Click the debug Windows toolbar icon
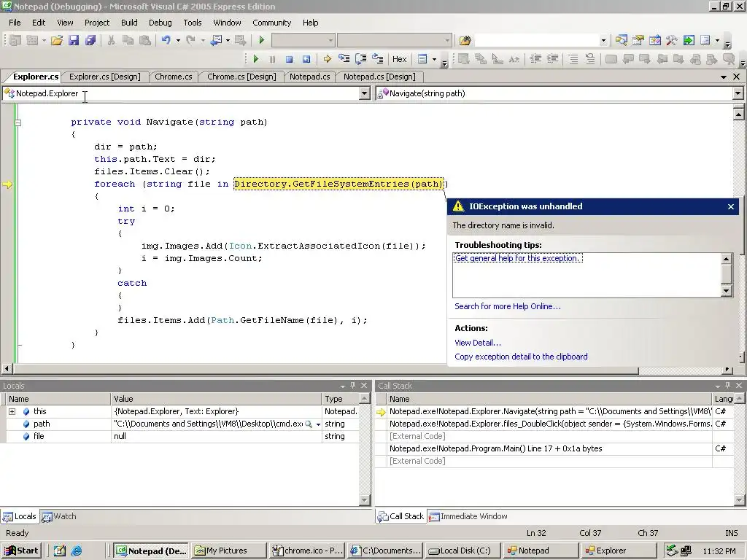Viewport: 747px width, 560px height. point(422,59)
